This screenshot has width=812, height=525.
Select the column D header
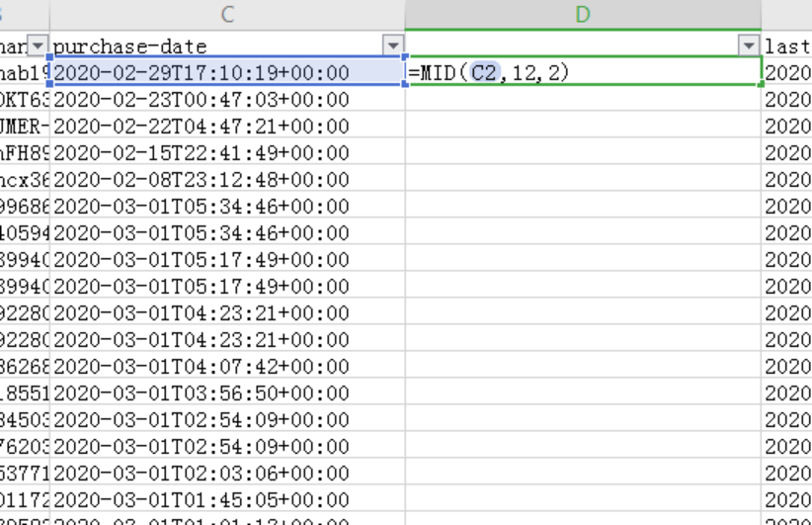pyautogui.click(x=583, y=14)
